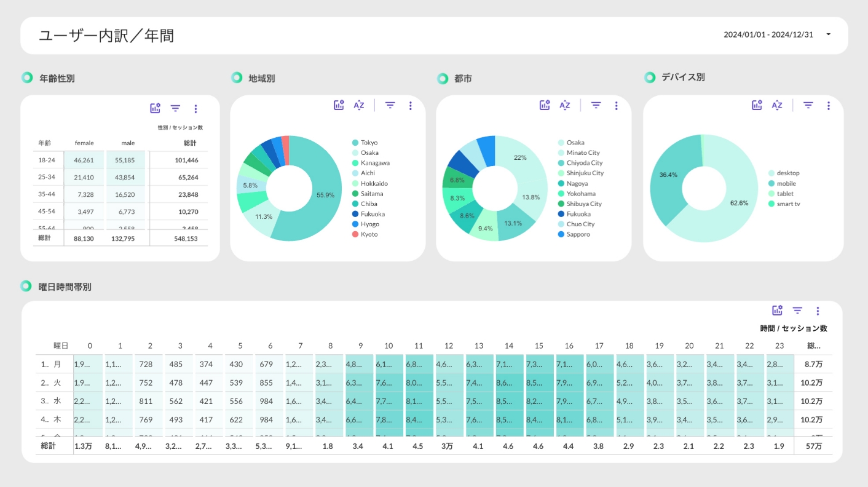Click the female column header
This screenshot has width=868, height=487.
[x=84, y=143]
